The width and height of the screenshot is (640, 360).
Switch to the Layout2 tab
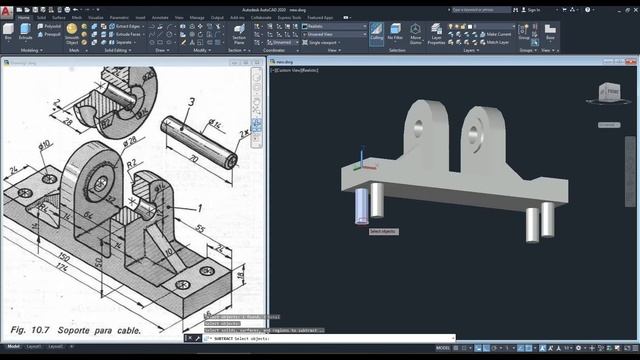pos(56,347)
